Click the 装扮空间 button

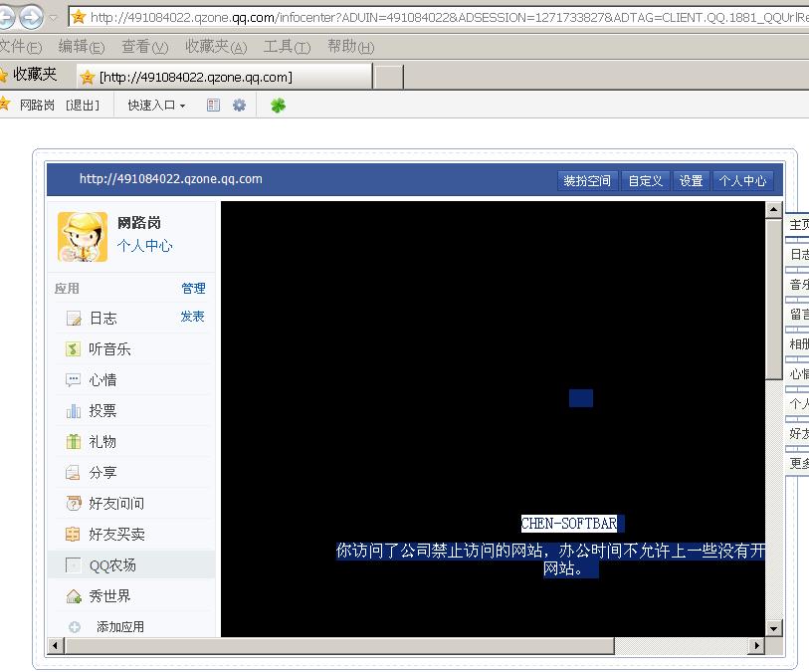tap(587, 180)
